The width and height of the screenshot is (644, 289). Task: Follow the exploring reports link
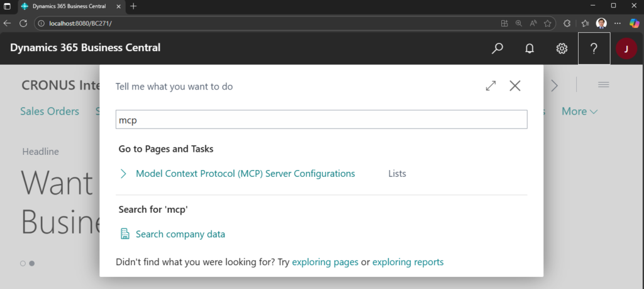point(408,262)
